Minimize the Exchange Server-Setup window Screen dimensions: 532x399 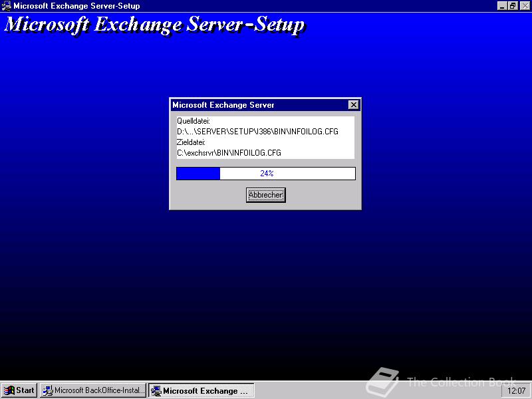[x=503, y=6]
